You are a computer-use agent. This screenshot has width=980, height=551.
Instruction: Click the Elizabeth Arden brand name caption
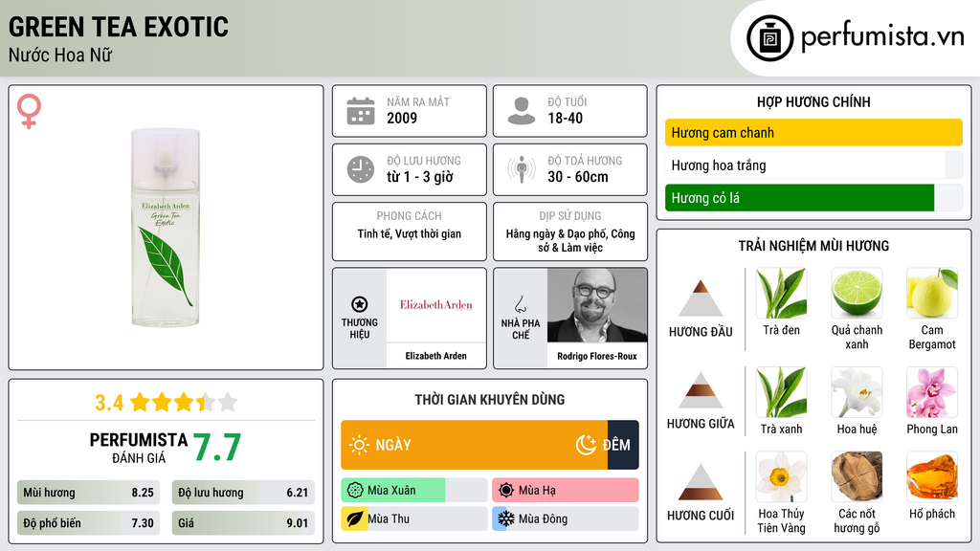(x=435, y=356)
